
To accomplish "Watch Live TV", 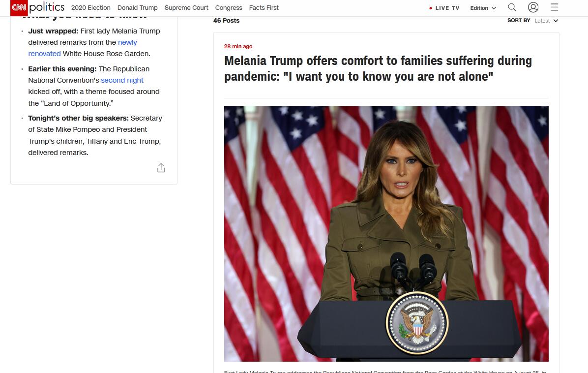I will (444, 8).
